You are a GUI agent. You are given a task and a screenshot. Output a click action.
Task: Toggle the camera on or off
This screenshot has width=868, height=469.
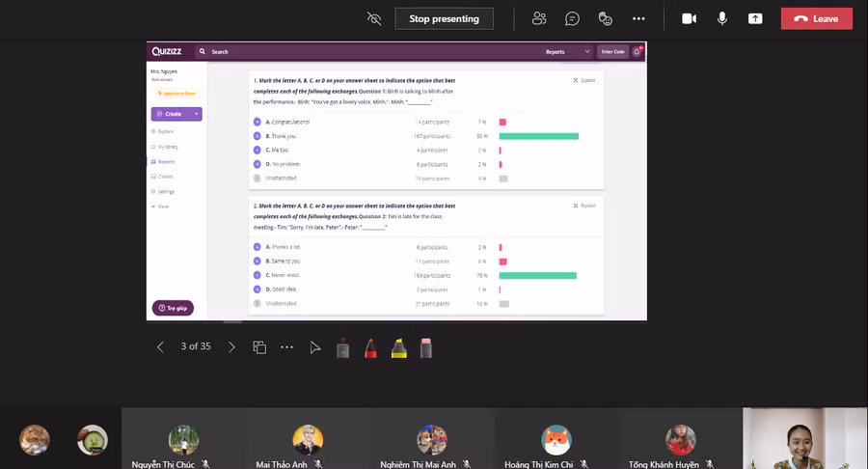pyautogui.click(x=689, y=18)
